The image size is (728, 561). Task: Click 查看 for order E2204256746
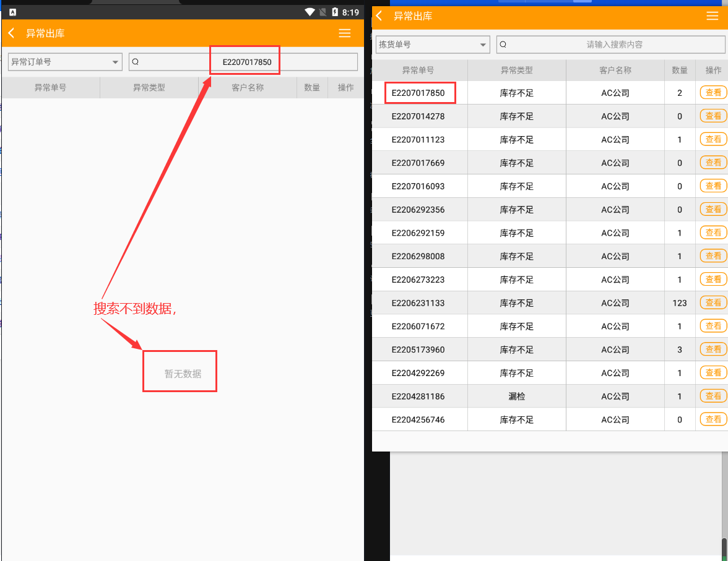(x=713, y=419)
